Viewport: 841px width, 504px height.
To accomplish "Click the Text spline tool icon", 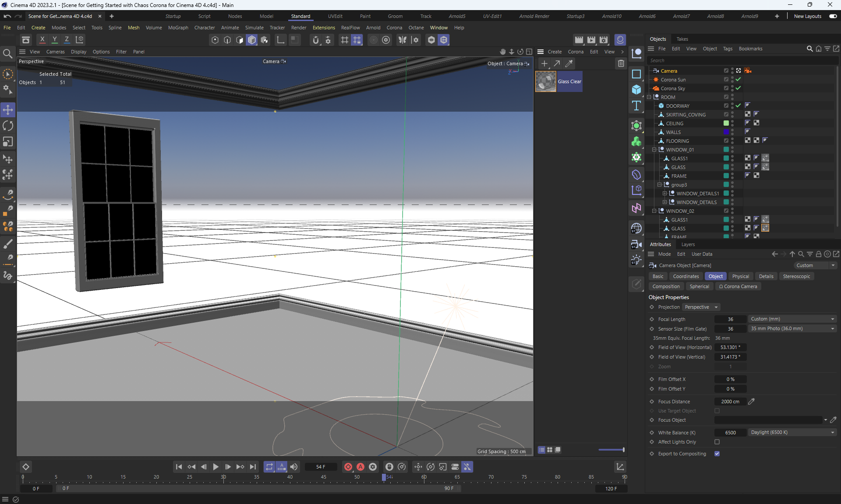I will [x=636, y=106].
